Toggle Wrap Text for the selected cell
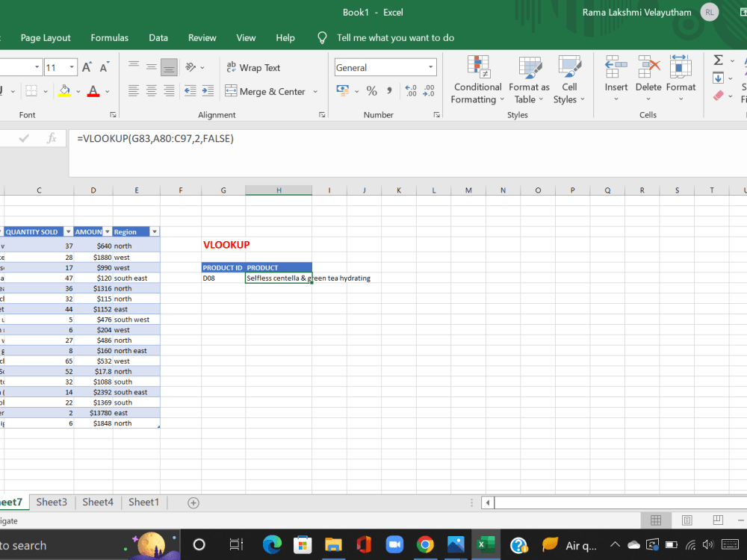This screenshot has width=747, height=560. point(253,66)
